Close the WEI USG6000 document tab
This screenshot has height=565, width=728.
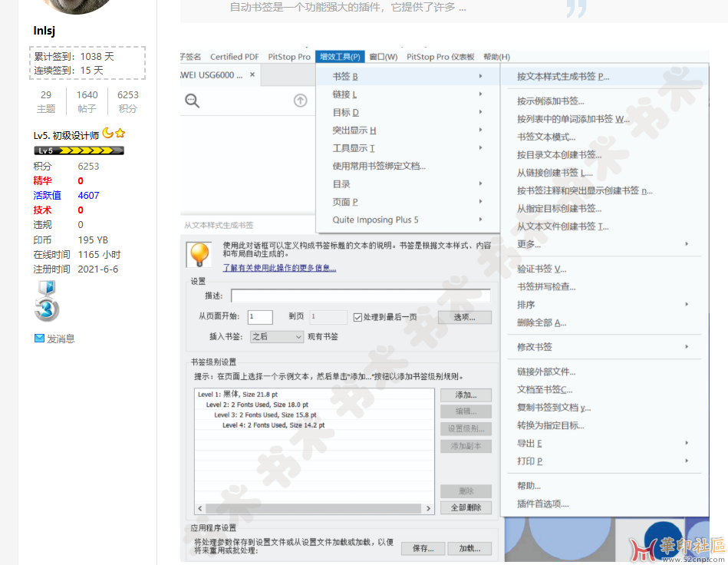[252, 75]
